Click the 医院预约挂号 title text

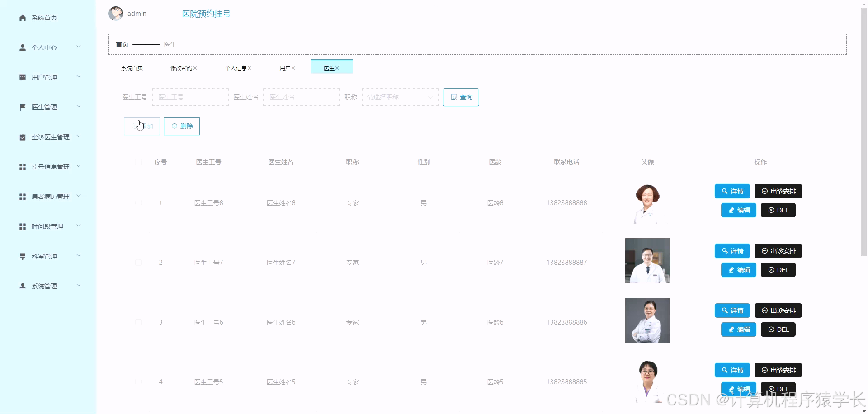pos(206,14)
